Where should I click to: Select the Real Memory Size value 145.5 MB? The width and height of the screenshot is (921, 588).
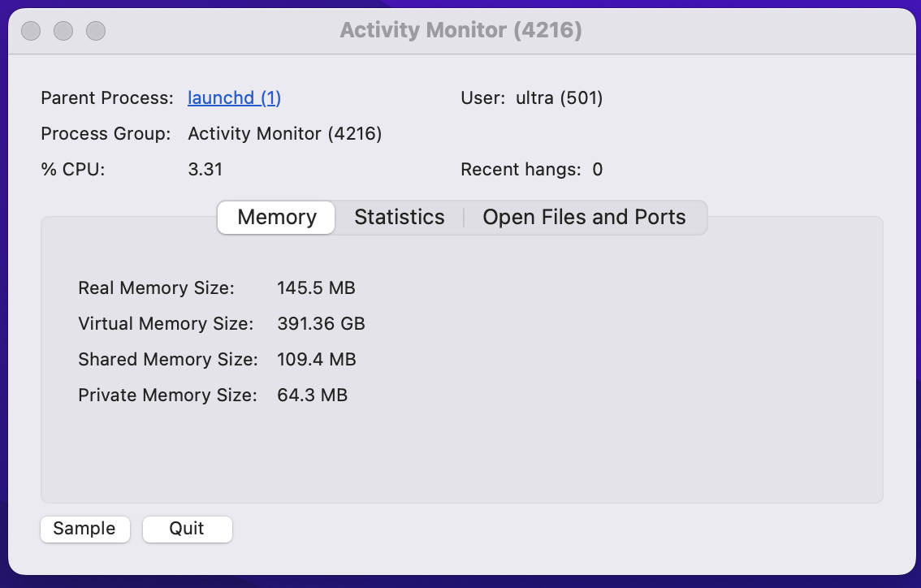click(x=316, y=288)
